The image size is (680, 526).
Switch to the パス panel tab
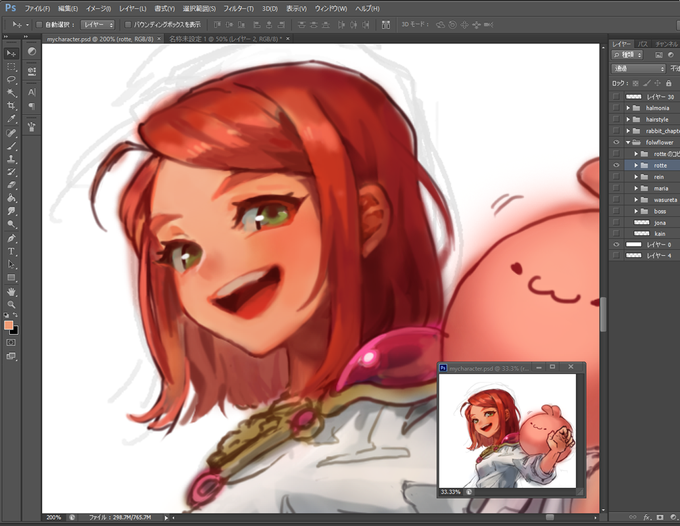(643, 44)
